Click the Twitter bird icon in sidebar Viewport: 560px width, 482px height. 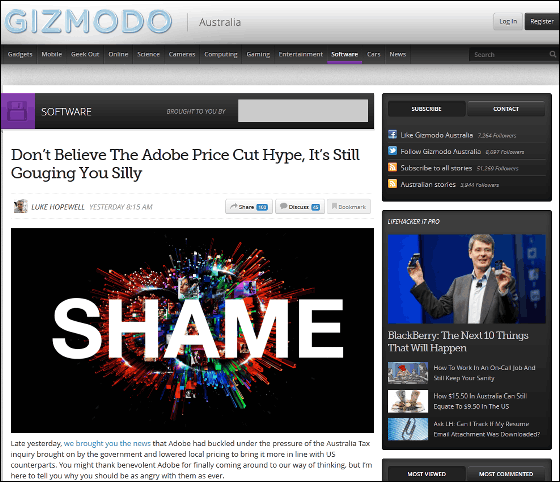[x=392, y=151]
